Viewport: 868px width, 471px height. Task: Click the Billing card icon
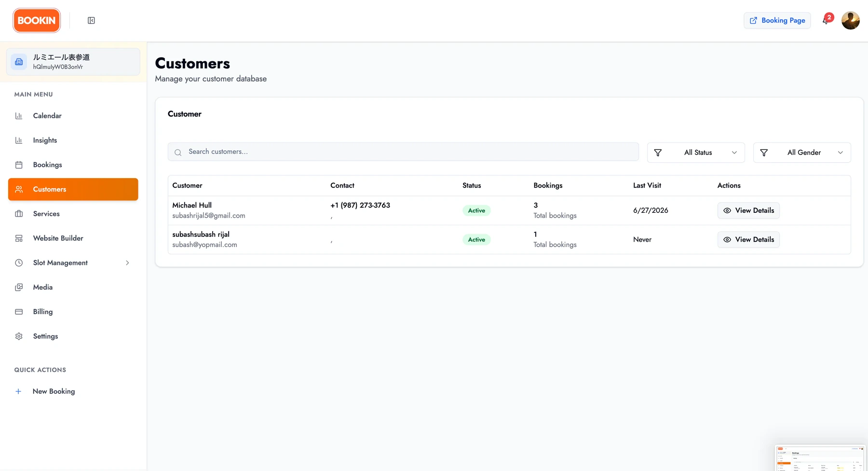[x=19, y=312]
